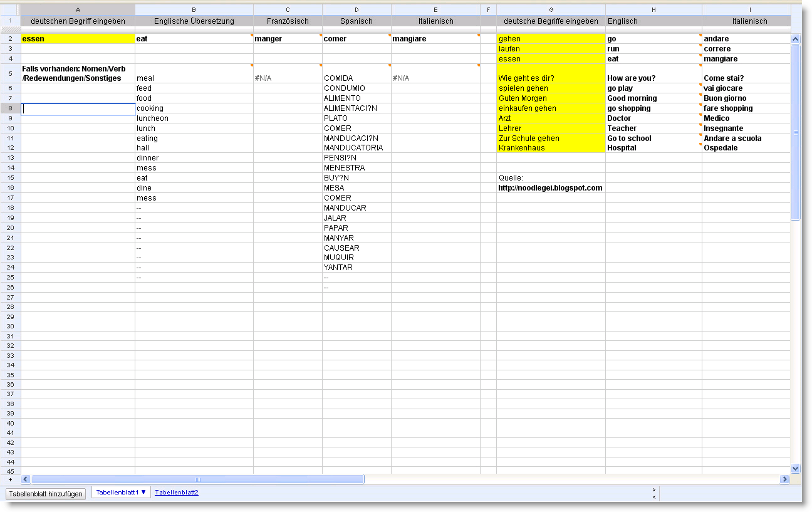Click the ">" arrow beside the sheet tab bar

pos(654,489)
